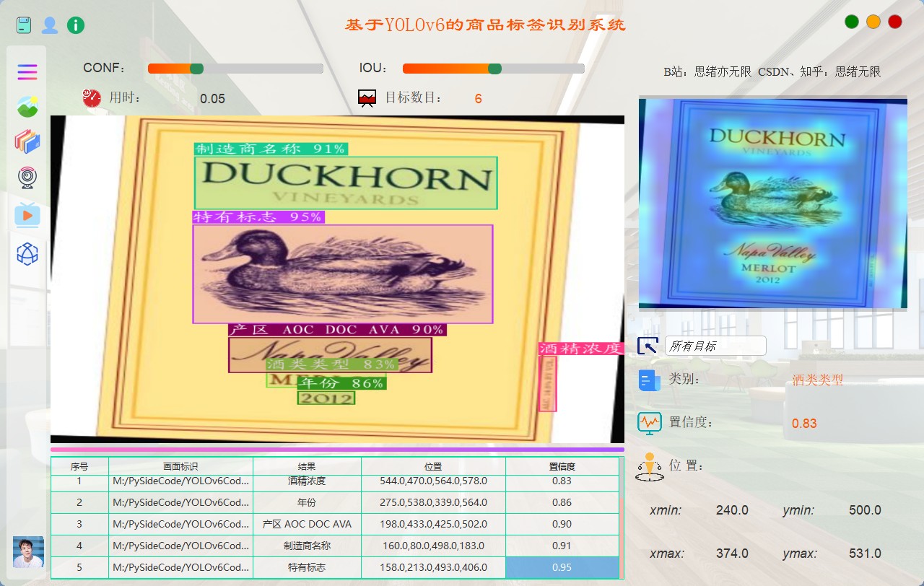Click the file path cell in row 5

coord(180,567)
